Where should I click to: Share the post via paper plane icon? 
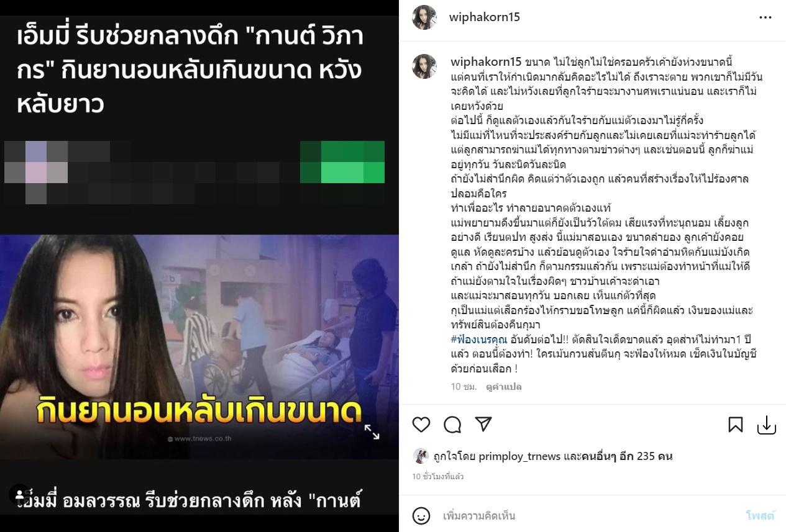click(483, 424)
